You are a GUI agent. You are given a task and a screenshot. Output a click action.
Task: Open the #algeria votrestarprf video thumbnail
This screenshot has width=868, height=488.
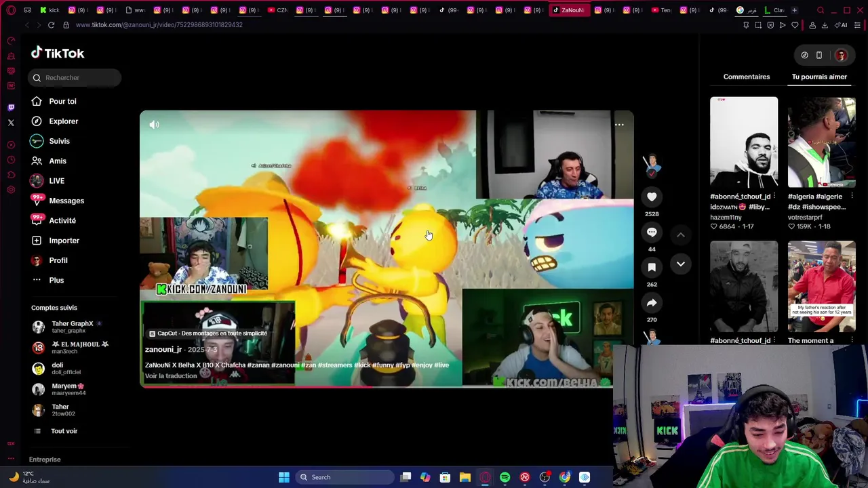tap(821, 142)
